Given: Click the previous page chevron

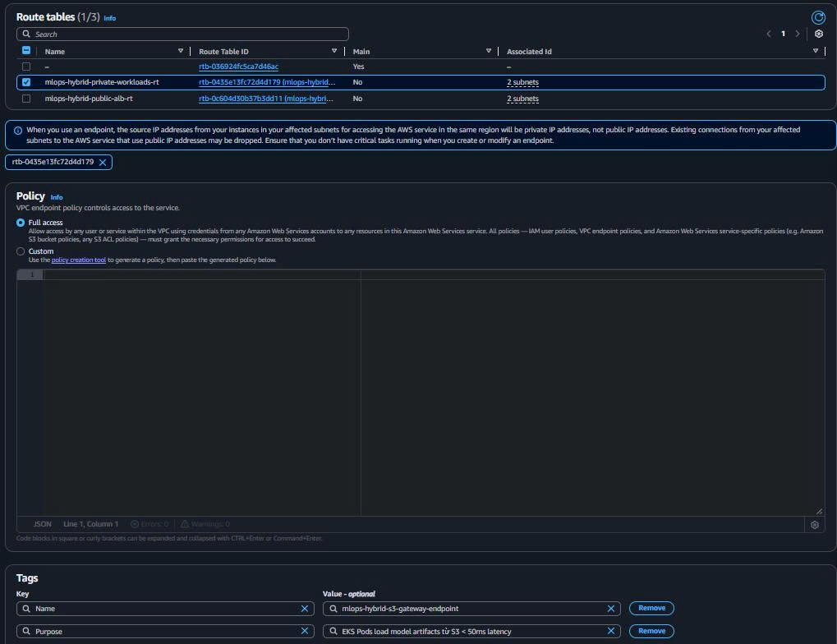Looking at the screenshot, I should point(768,34).
